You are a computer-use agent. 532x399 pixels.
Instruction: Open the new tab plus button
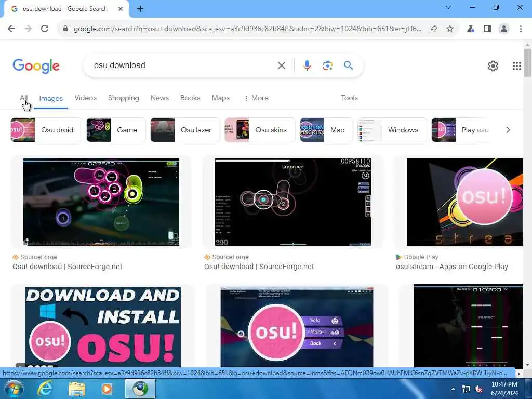[x=140, y=9]
